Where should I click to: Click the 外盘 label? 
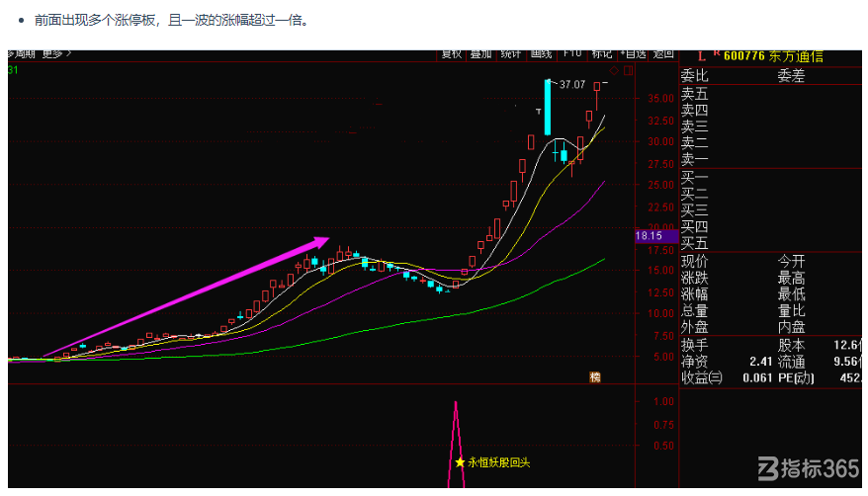(x=694, y=327)
